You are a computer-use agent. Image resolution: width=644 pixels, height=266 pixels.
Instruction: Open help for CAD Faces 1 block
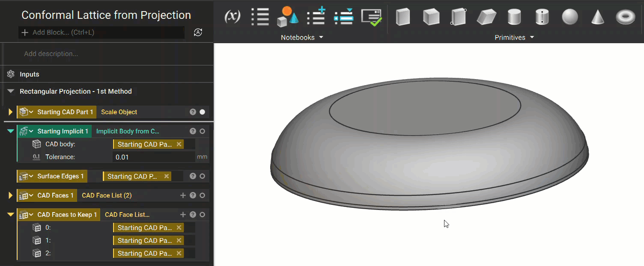[x=193, y=195]
